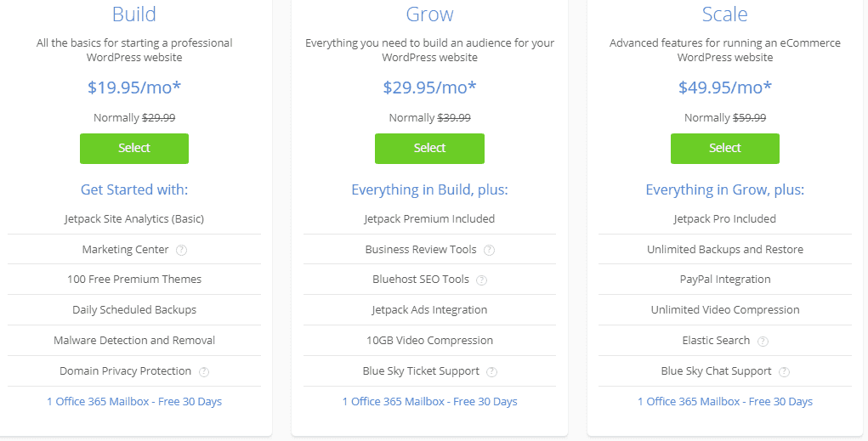Click Office 365 Mailbox link under Scale
The height and width of the screenshot is (441, 868).
[724, 401]
